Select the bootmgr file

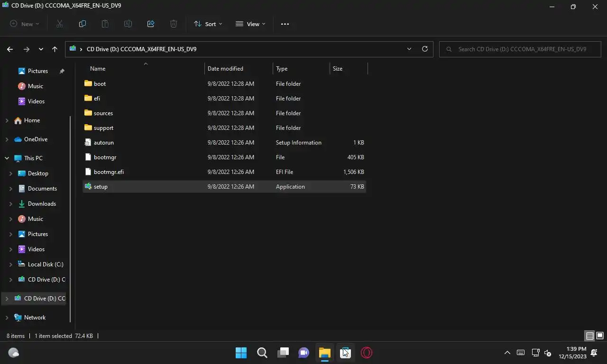[x=224, y=157]
